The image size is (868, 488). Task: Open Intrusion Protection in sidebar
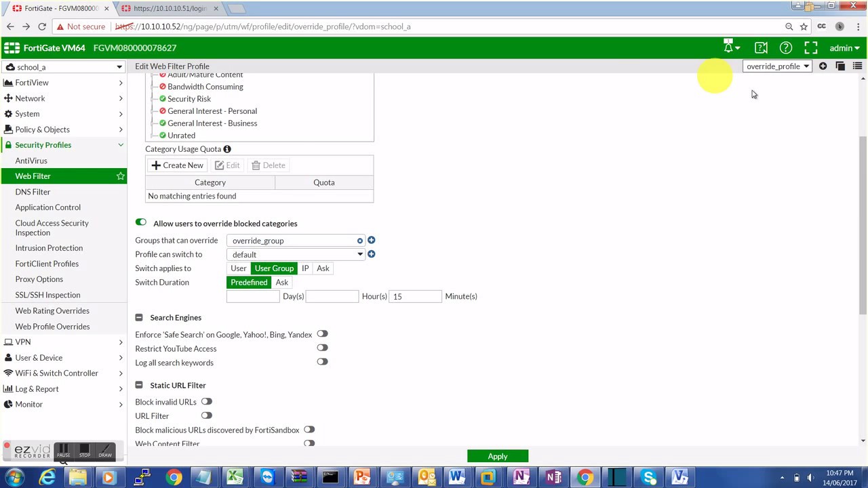click(x=49, y=248)
